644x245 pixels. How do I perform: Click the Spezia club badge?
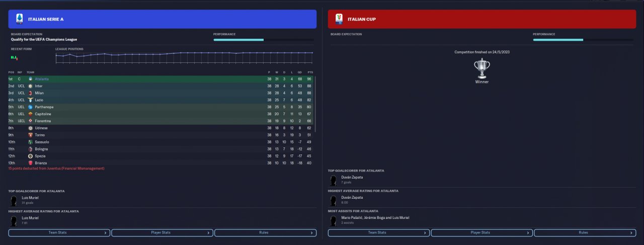(x=30, y=156)
